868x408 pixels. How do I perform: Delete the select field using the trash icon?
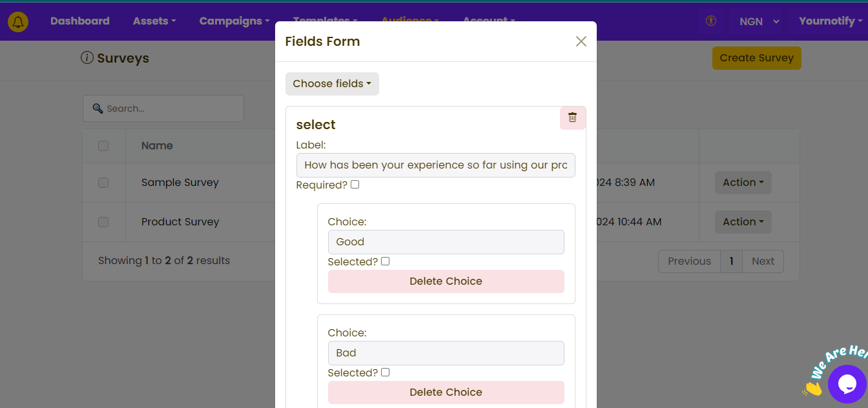tap(572, 117)
